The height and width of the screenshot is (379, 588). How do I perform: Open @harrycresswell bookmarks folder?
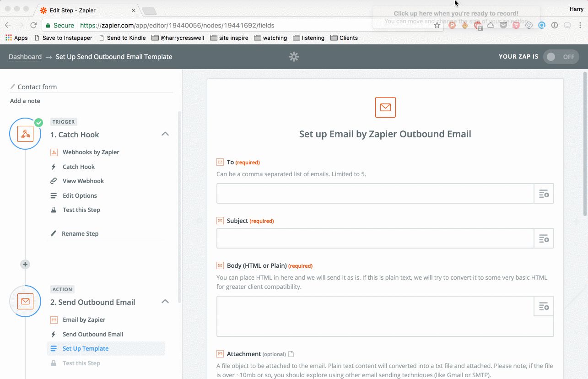point(178,38)
